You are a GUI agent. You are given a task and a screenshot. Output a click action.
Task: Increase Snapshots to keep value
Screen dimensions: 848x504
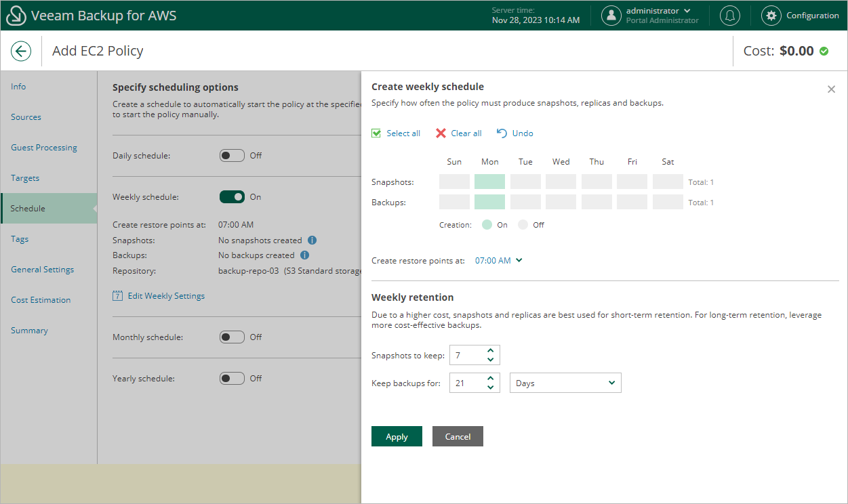coord(491,351)
